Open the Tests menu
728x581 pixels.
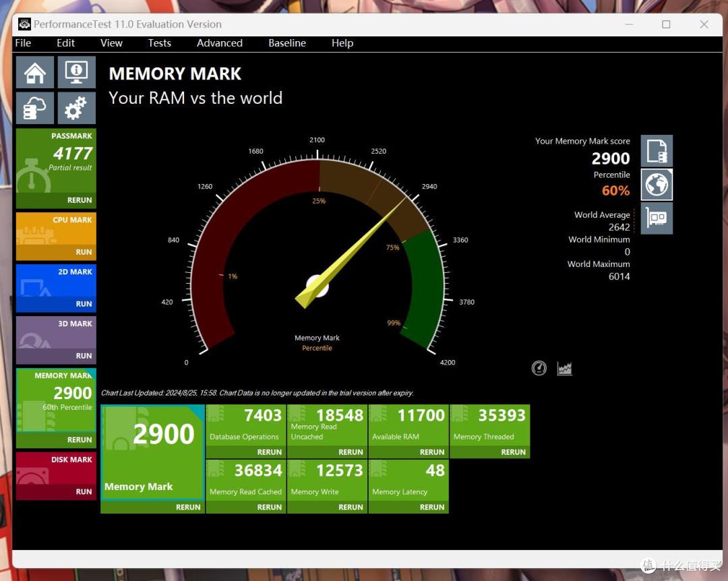point(159,43)
